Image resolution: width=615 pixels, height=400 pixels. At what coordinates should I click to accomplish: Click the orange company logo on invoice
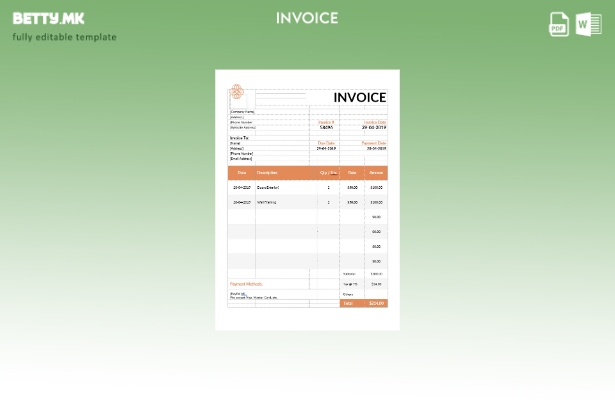pyautogui.click(x=237, y=93)
